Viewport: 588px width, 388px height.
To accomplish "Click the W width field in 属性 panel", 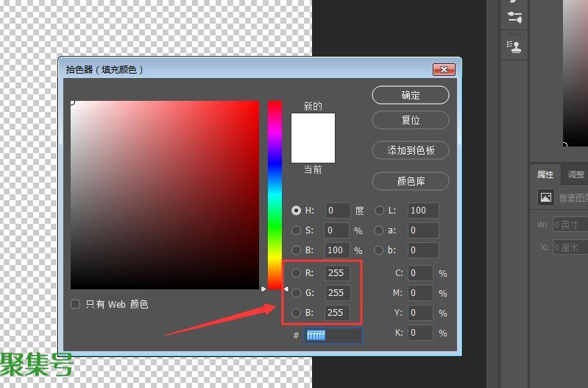I will click(570, 225).
